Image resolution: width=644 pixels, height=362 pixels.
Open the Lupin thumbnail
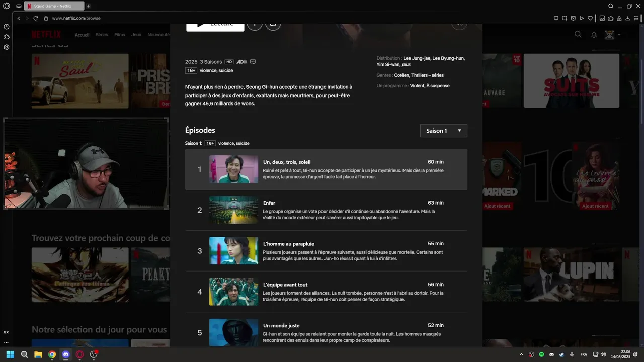[x=572, y=275]
